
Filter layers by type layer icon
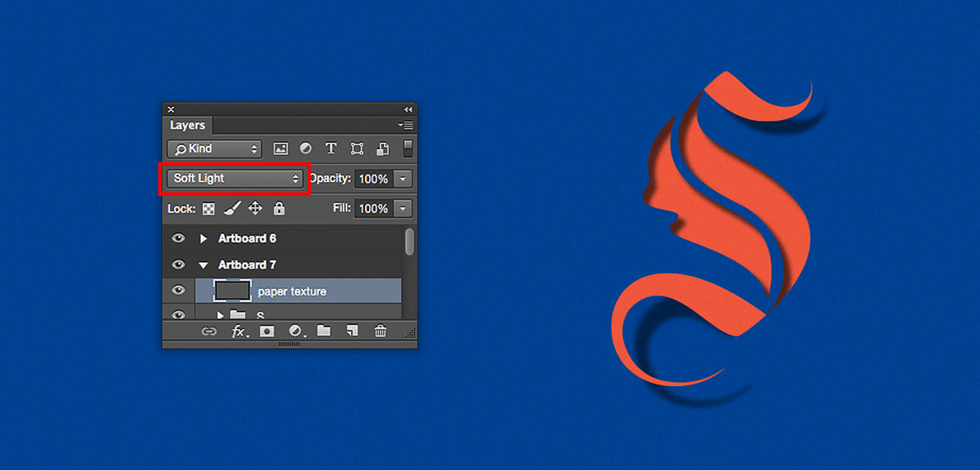click(x=331, y=149)
